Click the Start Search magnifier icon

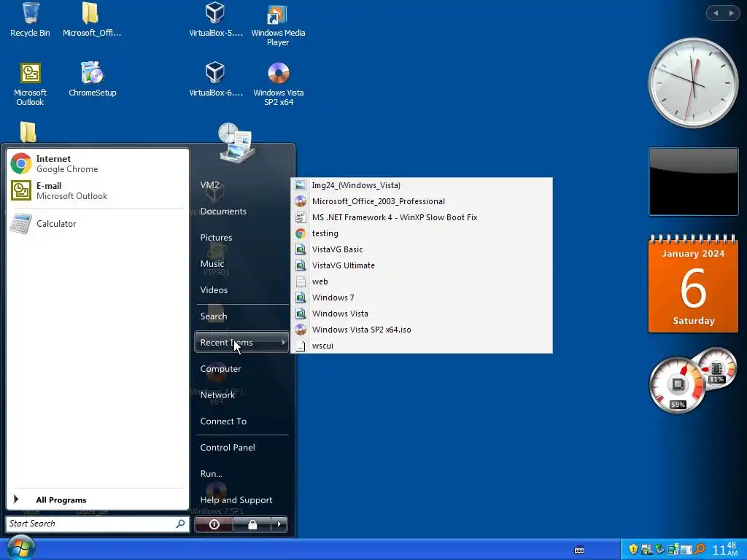[181, 524]
